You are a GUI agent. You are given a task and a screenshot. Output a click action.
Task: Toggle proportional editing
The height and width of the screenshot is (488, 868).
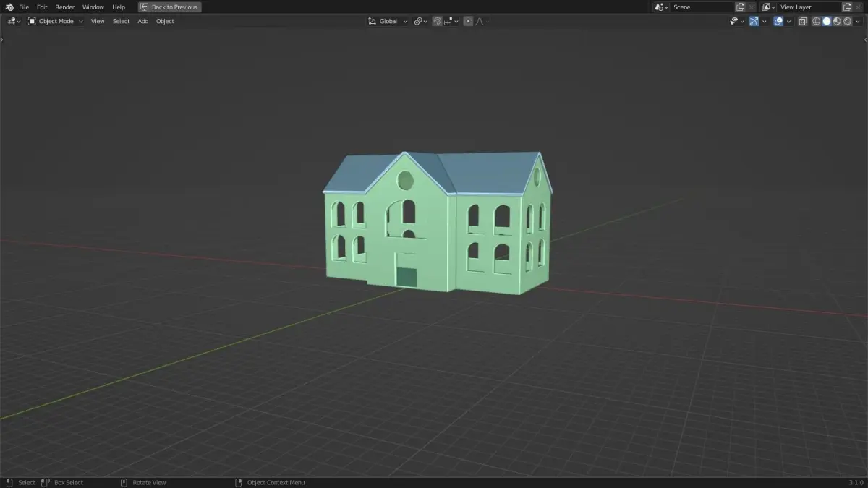click(468, 21)
